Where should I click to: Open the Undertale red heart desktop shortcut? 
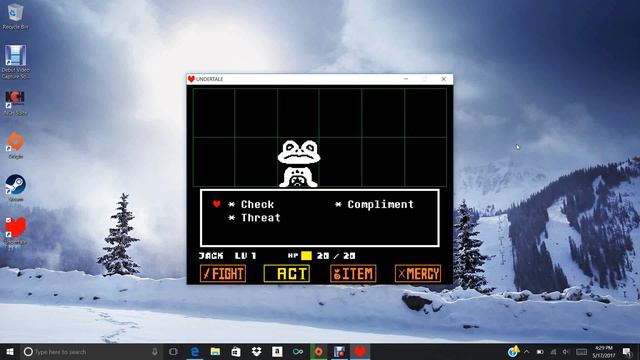coord(16,231)
